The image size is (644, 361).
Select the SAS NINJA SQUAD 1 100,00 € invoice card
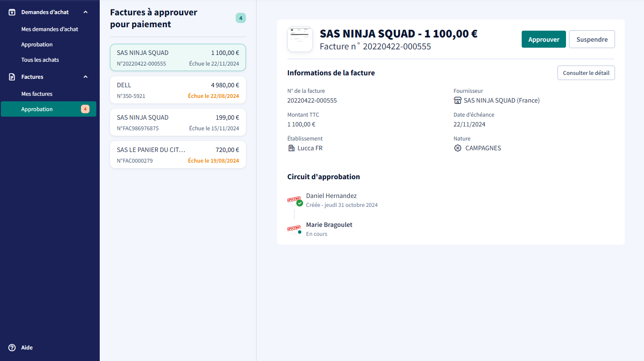tap(178, 57)
